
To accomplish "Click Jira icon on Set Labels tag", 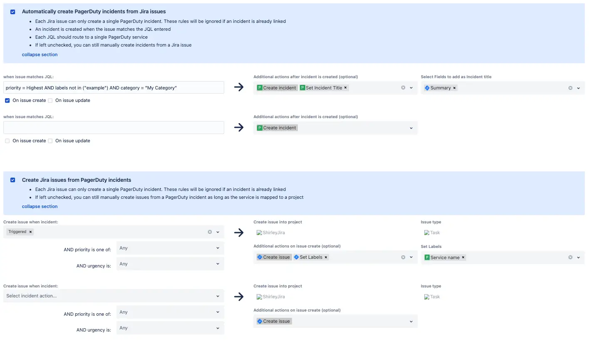I will click(x=297, y=257).
